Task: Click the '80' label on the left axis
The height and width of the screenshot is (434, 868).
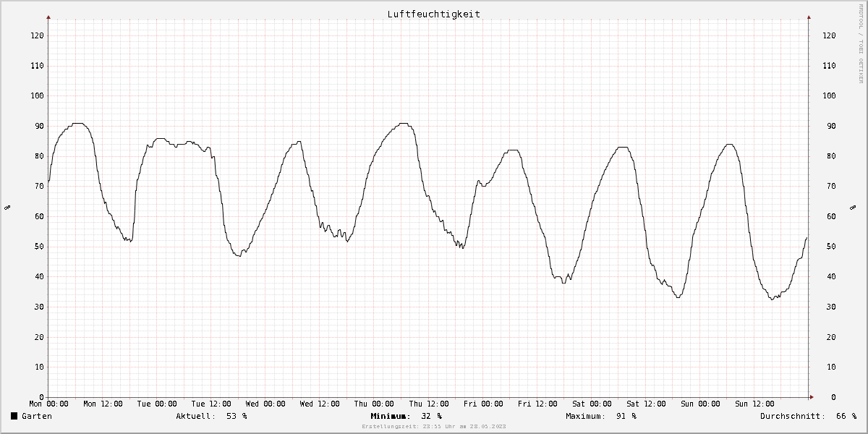Action: 38,156
